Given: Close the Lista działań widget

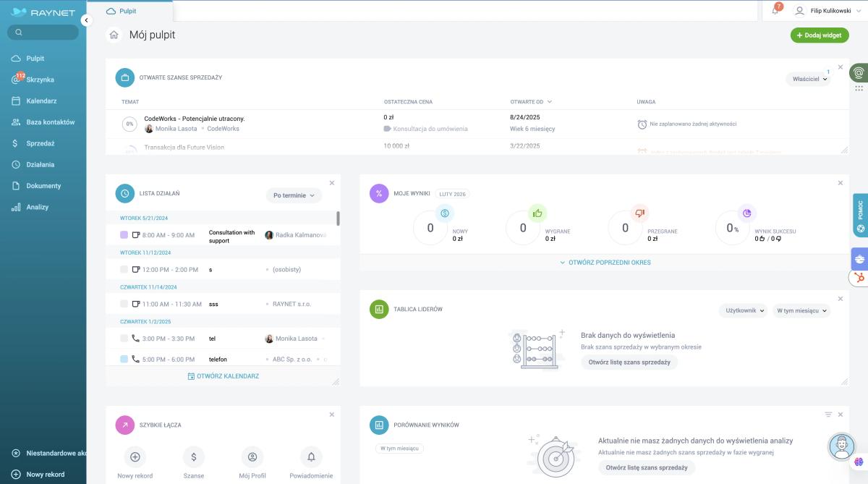Looking at the screenshot, I should [332, 183].
